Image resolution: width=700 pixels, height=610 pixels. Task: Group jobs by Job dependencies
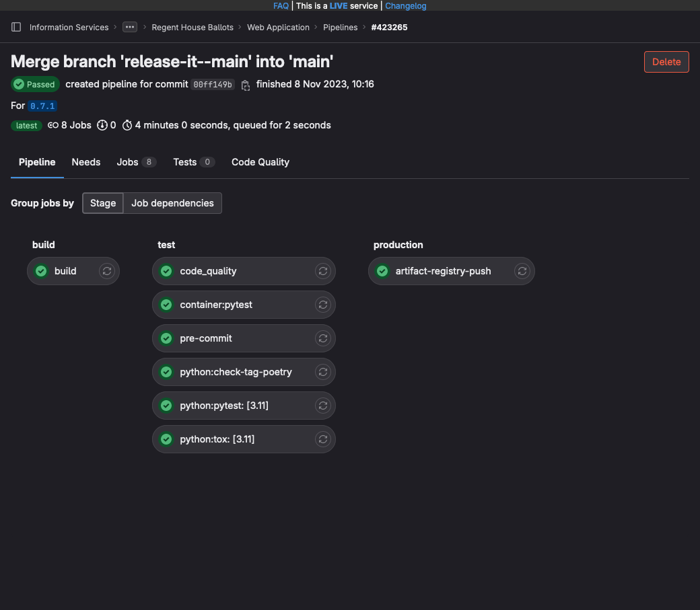[172, 203]
